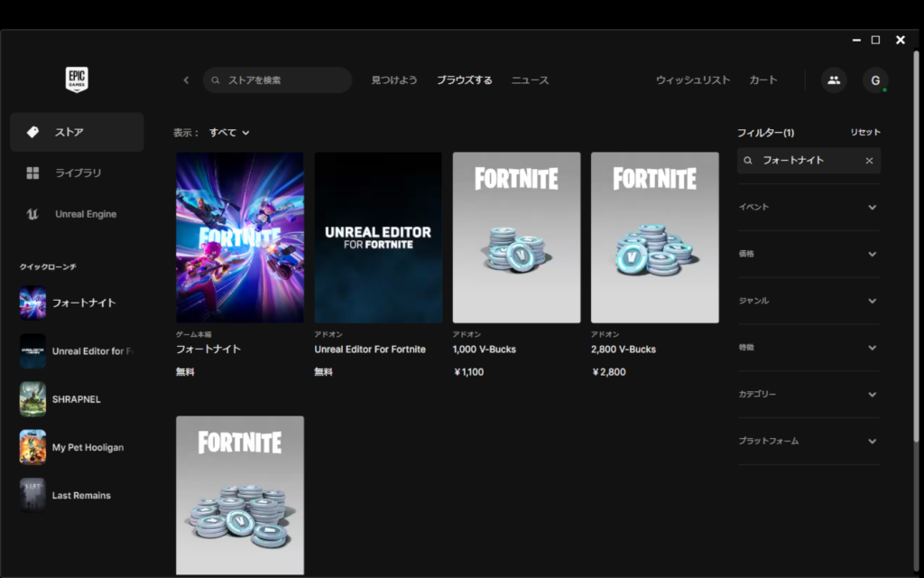Screen dimensions: 924x578
Task: Open the カート link
Action: [x=763, y=80]
